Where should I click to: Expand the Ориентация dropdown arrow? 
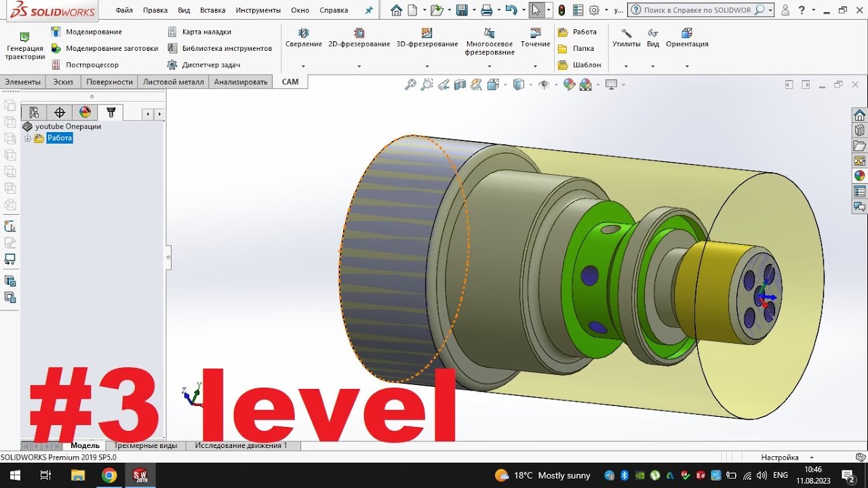(x=687, y=66)
